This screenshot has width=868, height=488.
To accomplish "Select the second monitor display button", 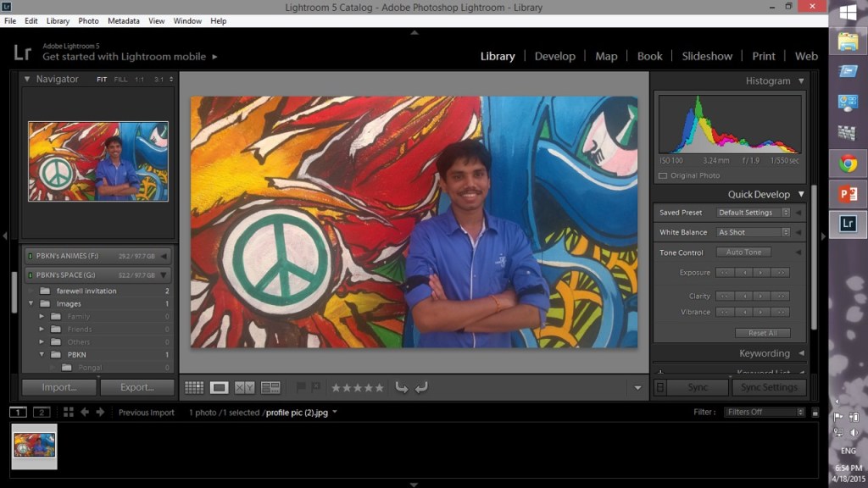I will [42, 413].
